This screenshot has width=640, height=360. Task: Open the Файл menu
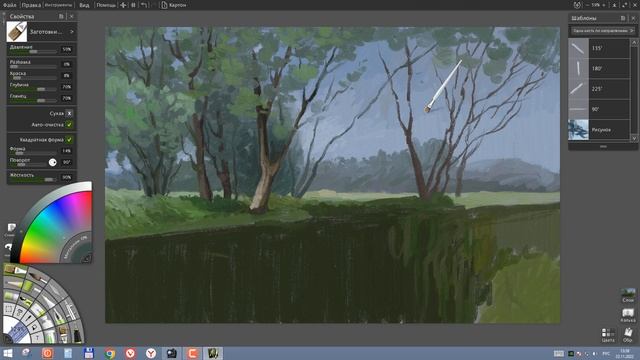(9, 5)
